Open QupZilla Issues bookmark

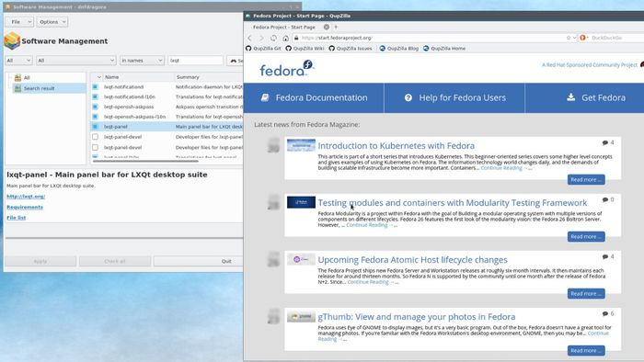tap(351, 49)
